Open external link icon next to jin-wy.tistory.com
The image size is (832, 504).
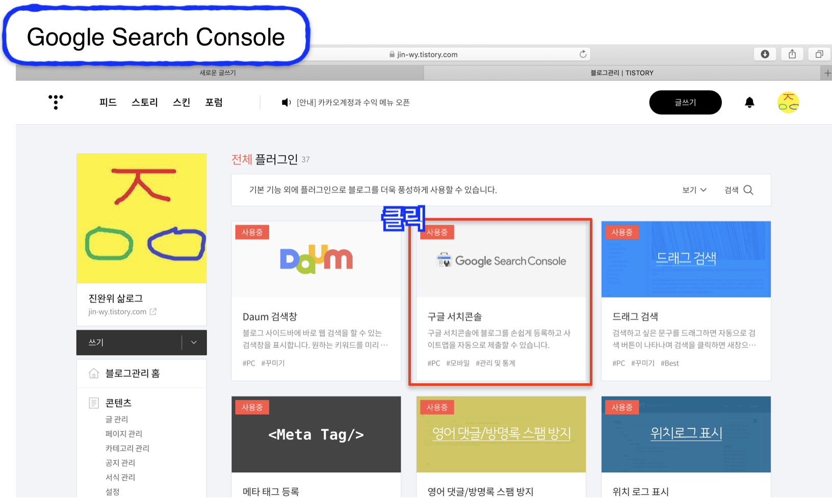click(153, 311)
